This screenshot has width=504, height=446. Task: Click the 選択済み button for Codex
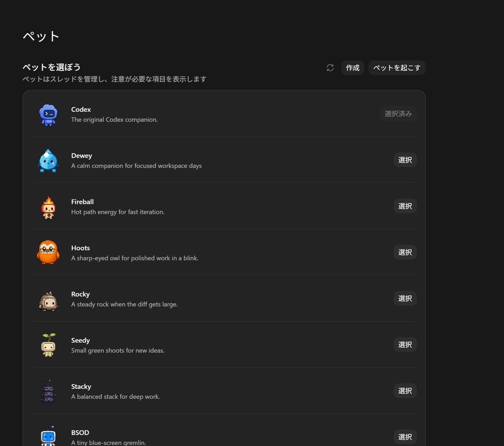[398, 114]
